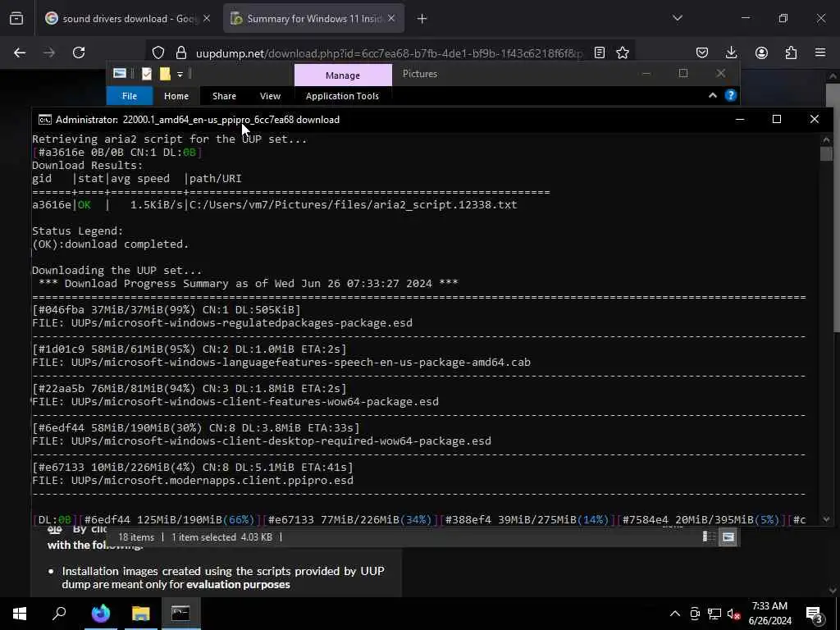Close the sound drivers download tab
Viewport: 840px width, 630px height.
click(x=207, y=18)
